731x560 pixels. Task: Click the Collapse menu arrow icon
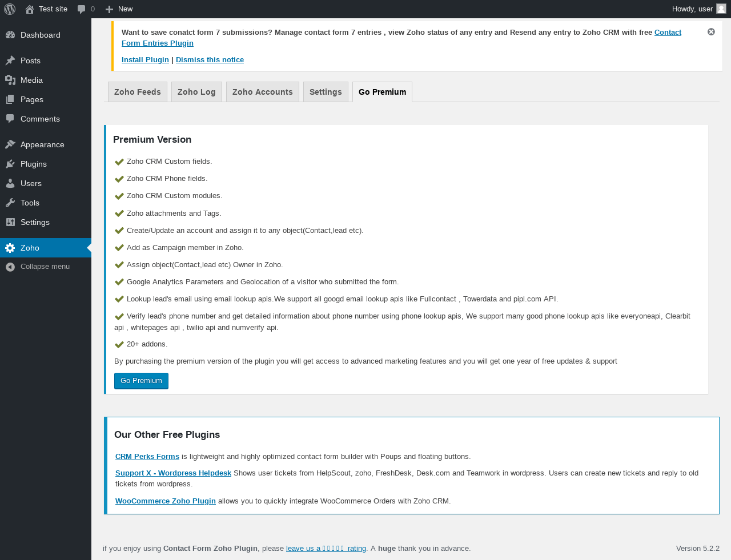point(10,267)
